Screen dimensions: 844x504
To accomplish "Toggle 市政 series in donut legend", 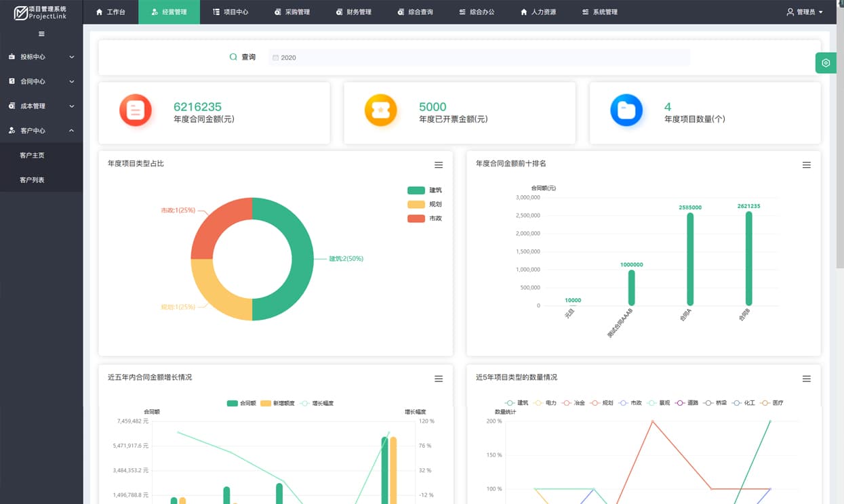I will click(x=424, y=219).
